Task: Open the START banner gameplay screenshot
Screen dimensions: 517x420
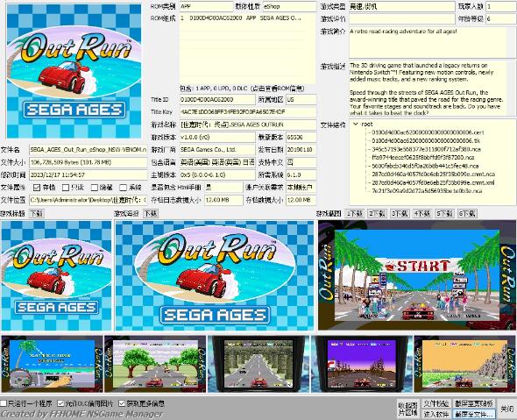Action: pos(417,275)
